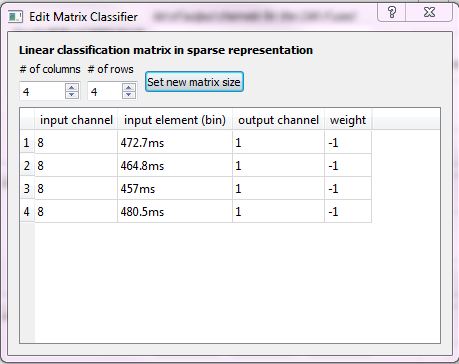This screenshot has height=364, width=459.
Task: Decrease the number of rows with down arrow
Action: pyautogui.click(x=129, y=95)
